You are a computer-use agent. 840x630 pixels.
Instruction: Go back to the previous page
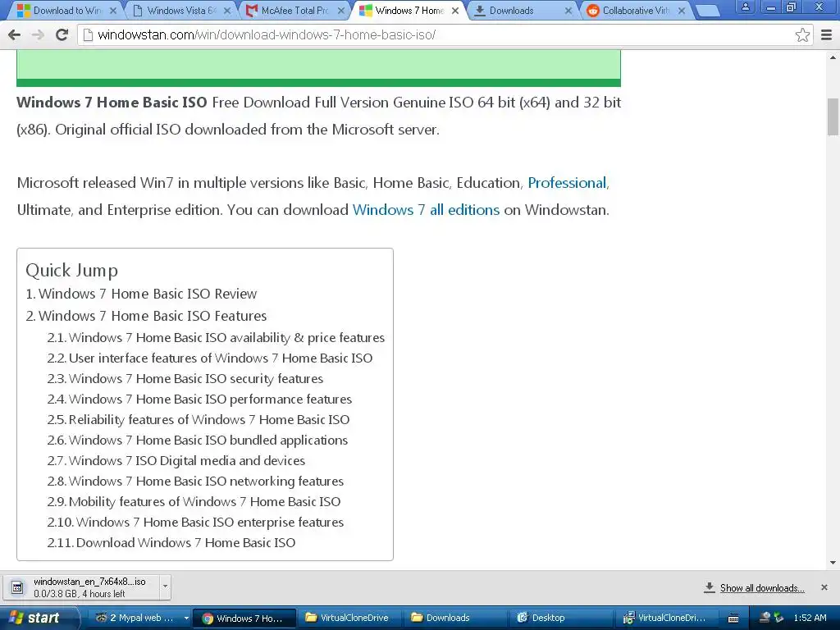pyautogui.click(x=15, y=34)
